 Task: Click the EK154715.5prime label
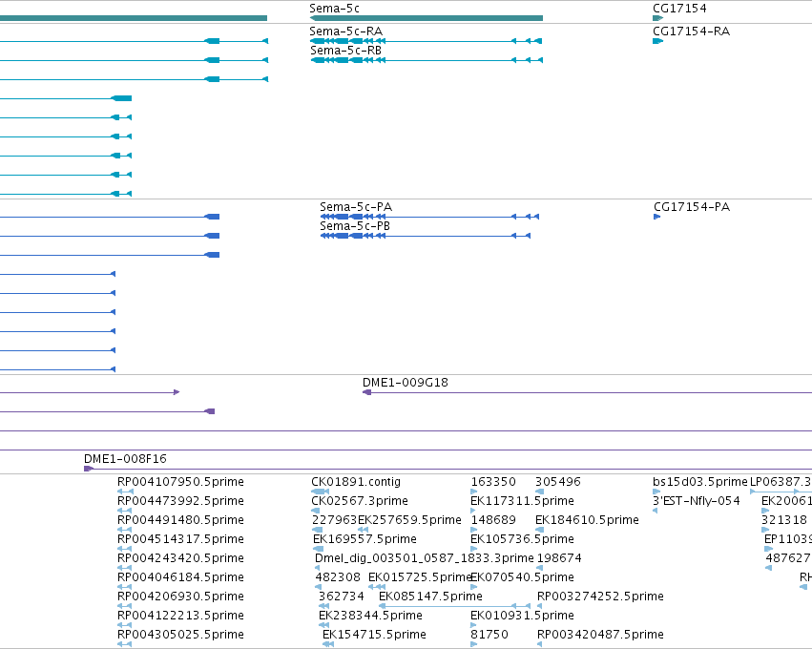tap(374, 635)
